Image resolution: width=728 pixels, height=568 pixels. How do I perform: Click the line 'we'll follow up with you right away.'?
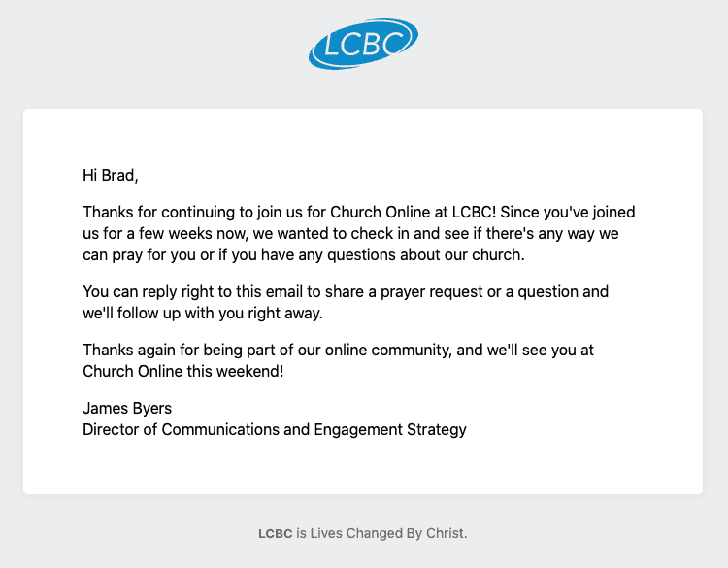coord(203,313)
